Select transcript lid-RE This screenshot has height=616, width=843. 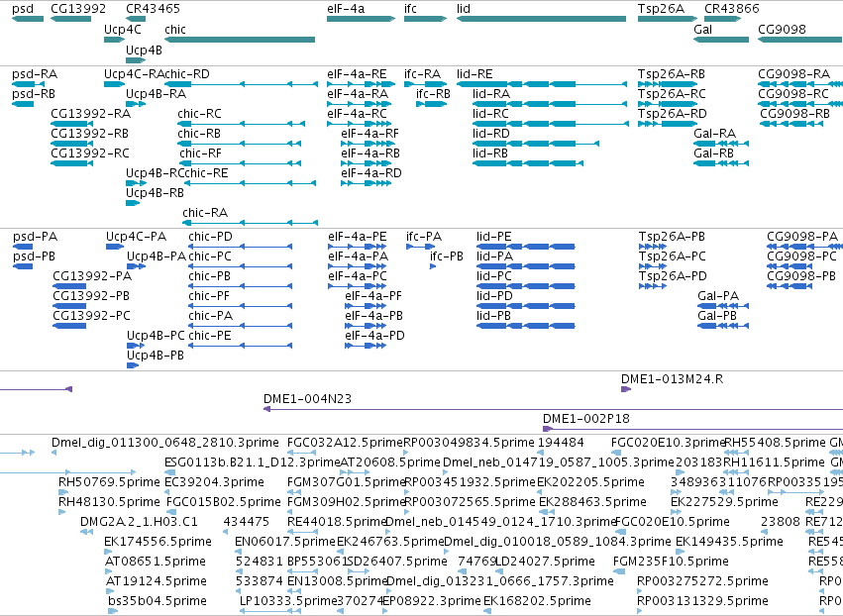point(542,84)
